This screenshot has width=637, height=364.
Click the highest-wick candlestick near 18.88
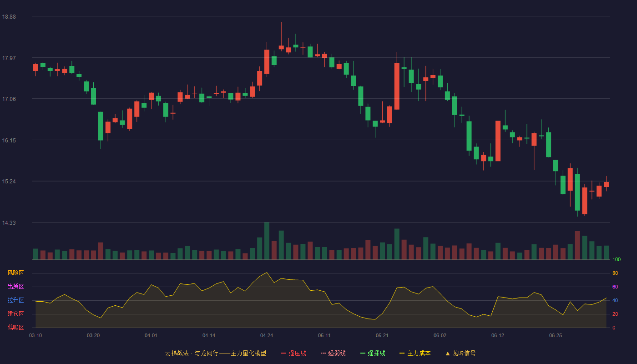pyautogui.click(x=281, y=47)
